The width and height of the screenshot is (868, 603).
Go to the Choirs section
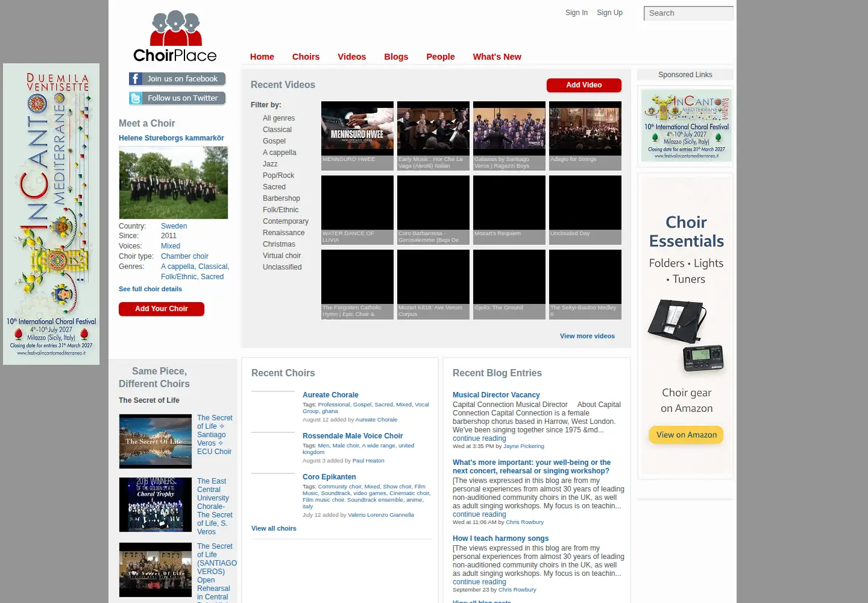[306, 57]
